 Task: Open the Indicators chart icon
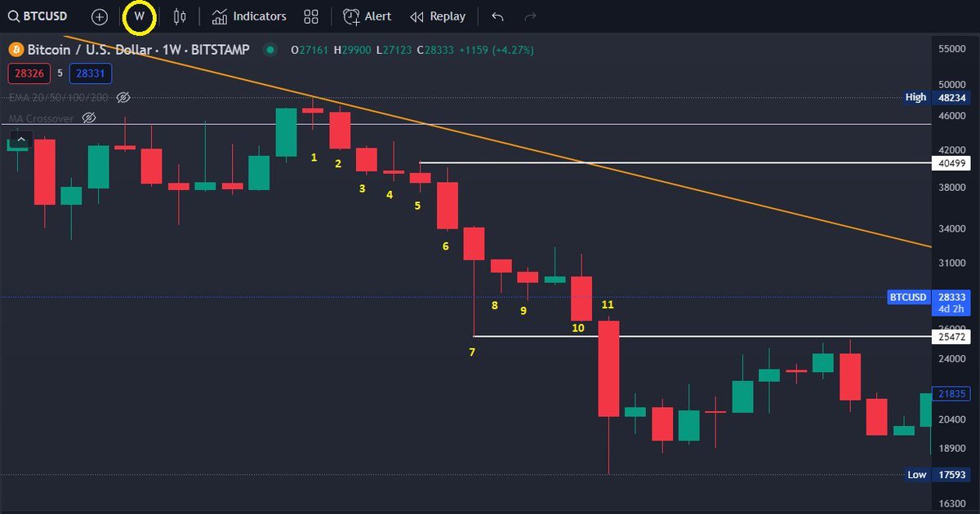coord(219,16)
